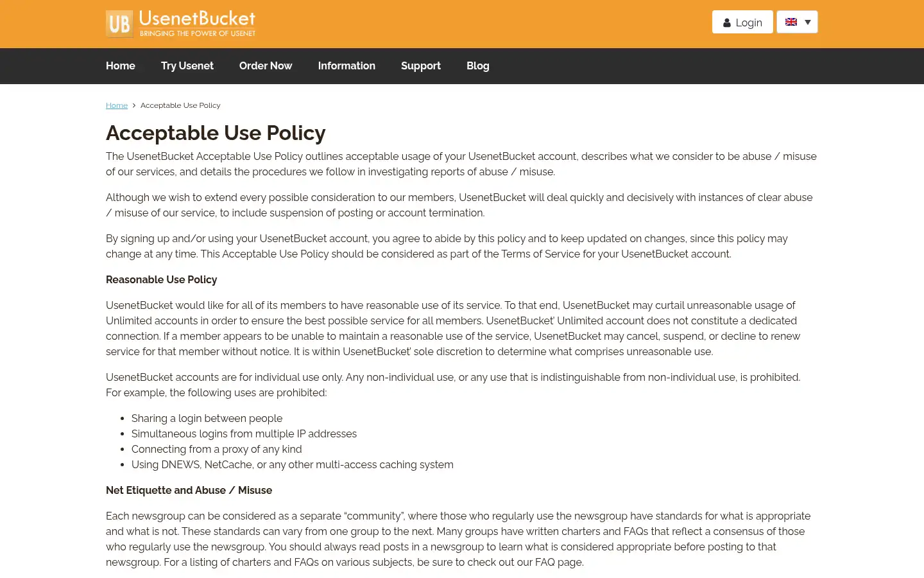924x578 pixels.
Task: Click paragraph starting 'Each newsgroup can be considered'
Action: click(458, 539)
